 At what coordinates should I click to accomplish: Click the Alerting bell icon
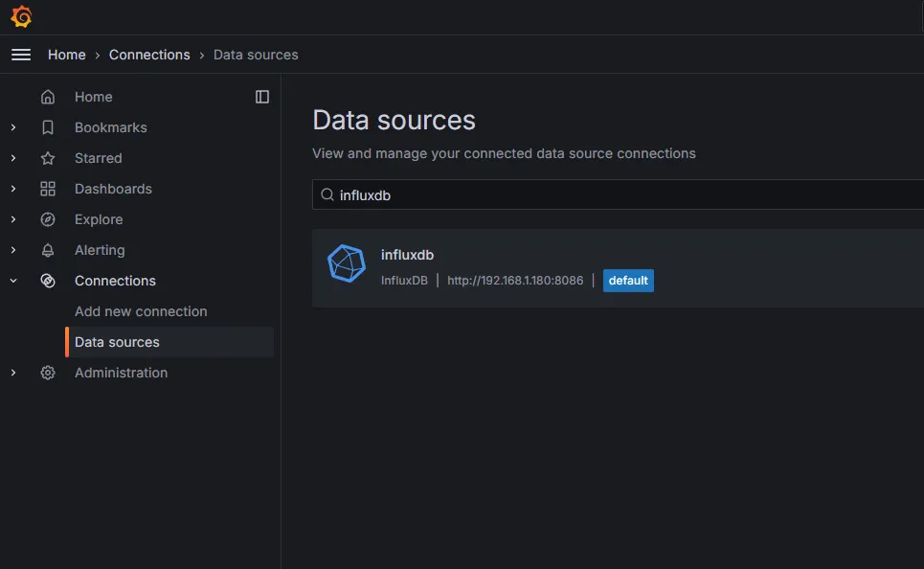coord(48,250)
